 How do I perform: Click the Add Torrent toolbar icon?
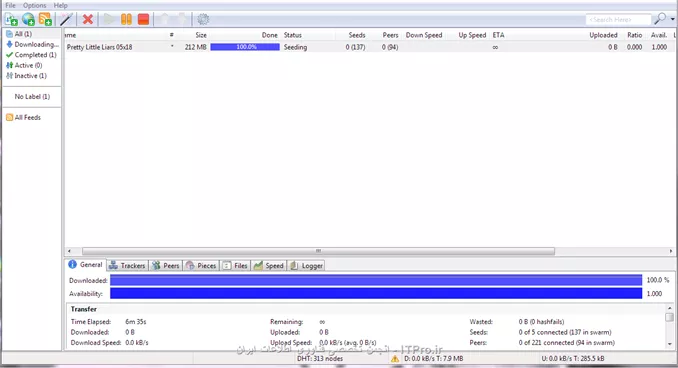[11, 19]
